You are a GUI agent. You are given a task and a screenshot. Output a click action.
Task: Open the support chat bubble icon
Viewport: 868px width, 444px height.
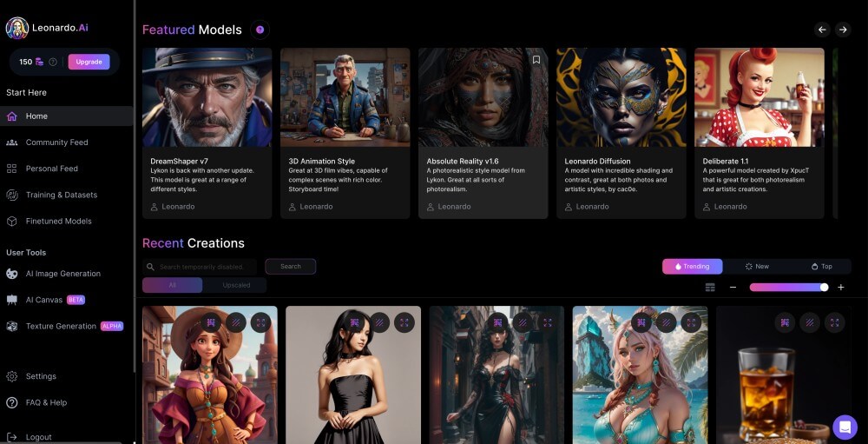coord(845,427)
